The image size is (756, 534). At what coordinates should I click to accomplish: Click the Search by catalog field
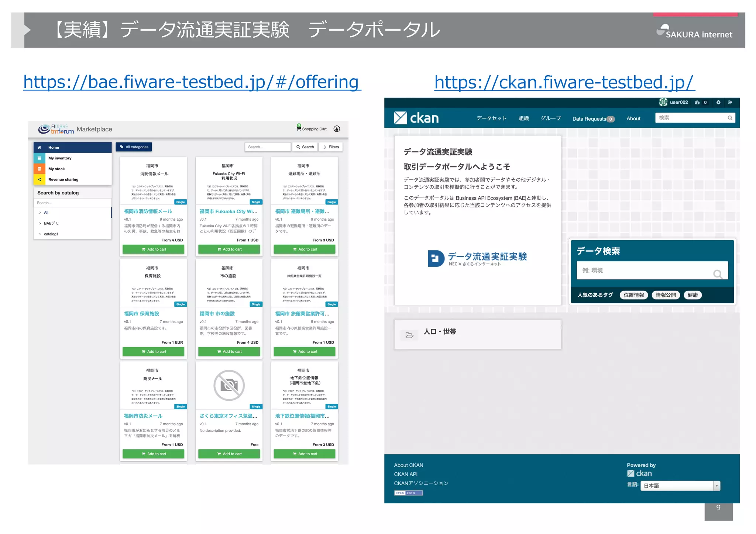(x=72, y=203)
